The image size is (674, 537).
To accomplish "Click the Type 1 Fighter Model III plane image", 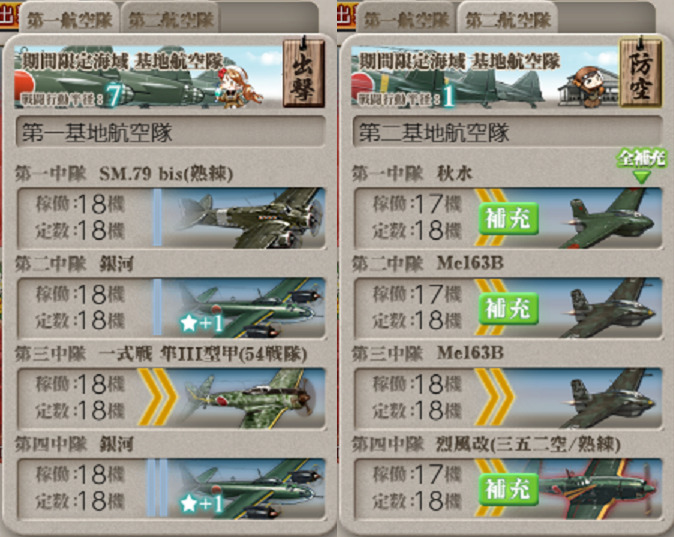I will [252, 398].
